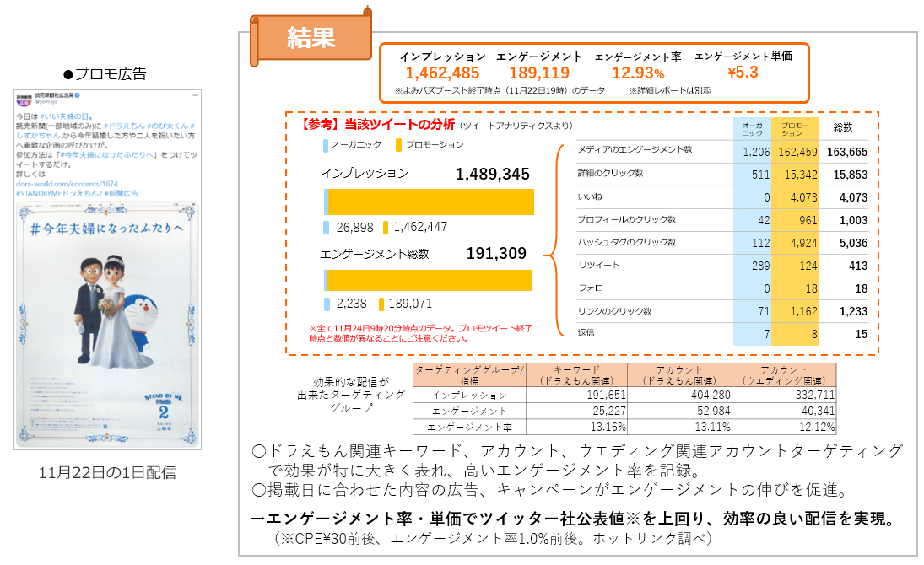This screenshot has height=565, width=924.
Task: Open the tweet's three-dot more menu
Action: pos(194,94)
